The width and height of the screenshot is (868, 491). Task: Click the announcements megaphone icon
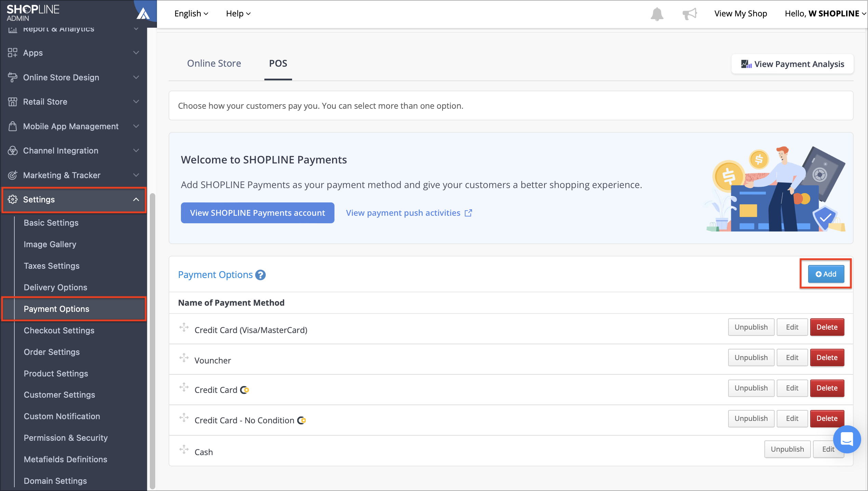[x=689, y=14]
